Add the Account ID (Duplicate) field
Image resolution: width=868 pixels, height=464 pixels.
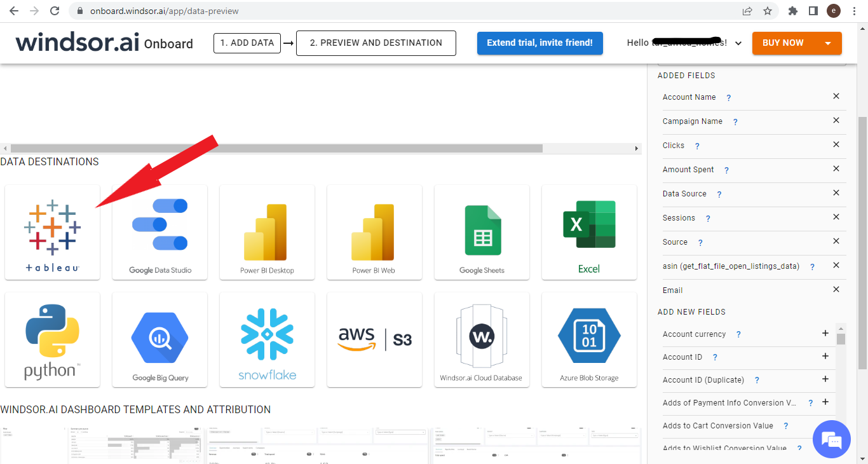tap(825, 379)
